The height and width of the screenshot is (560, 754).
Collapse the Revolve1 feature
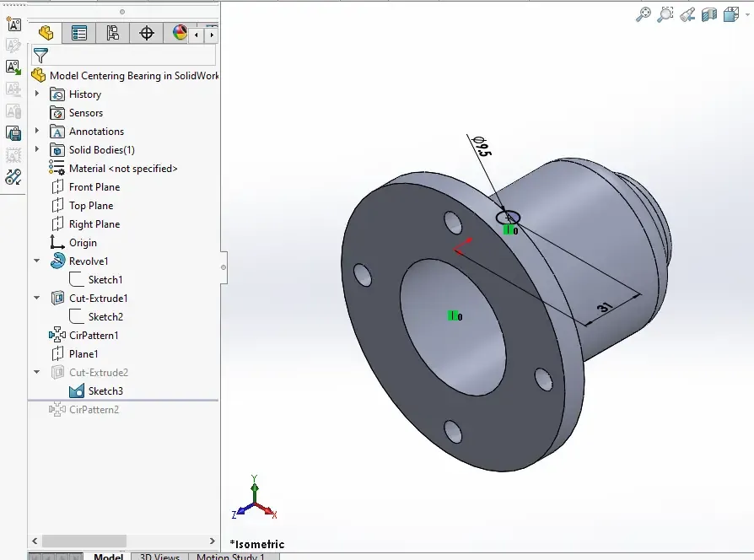37,261
